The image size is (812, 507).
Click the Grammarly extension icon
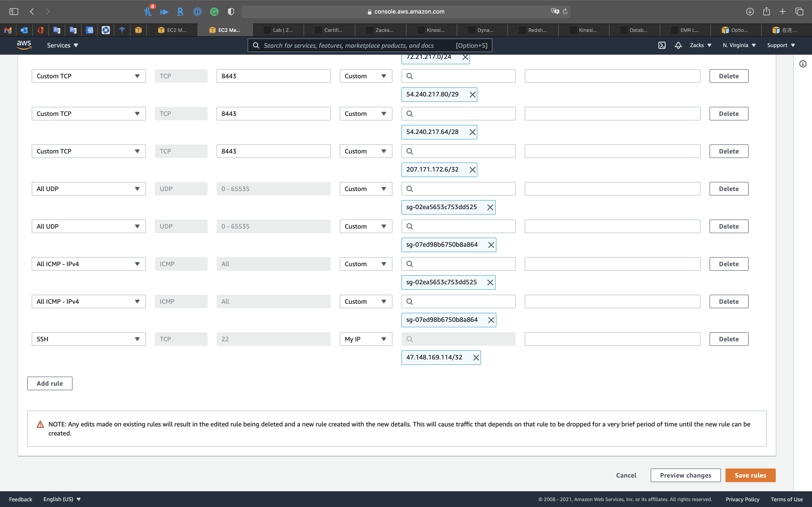(x=214, y=12)
